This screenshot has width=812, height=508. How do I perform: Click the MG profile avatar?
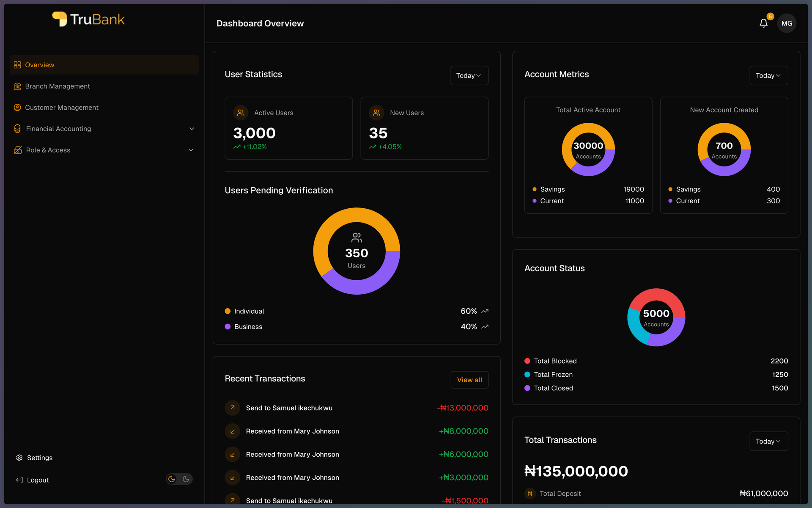coord(787,23)
